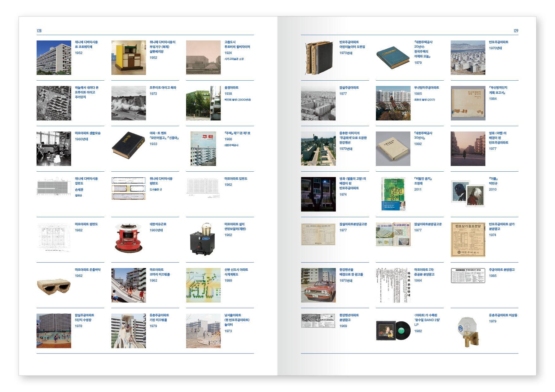
Task: Click the '열화당' text under 입면도
Action: coord(78,195)
